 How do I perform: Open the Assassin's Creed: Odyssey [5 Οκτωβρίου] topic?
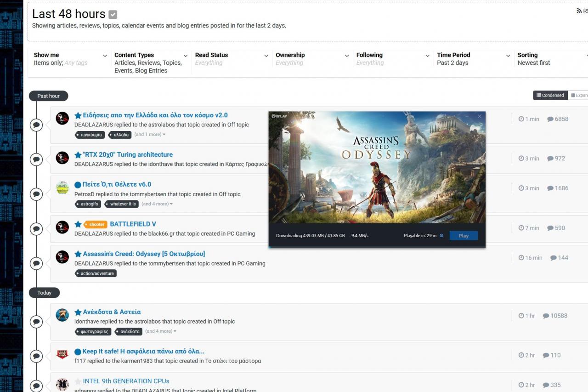144,254
